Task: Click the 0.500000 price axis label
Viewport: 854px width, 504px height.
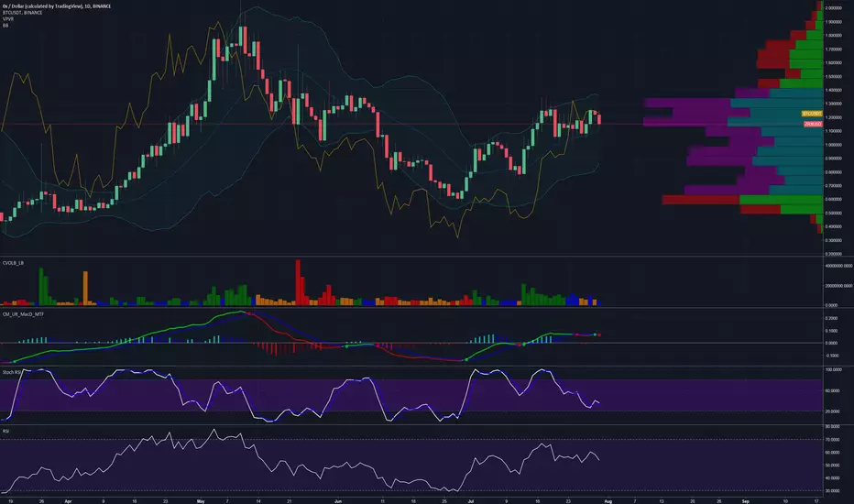Action: [834, 213]
